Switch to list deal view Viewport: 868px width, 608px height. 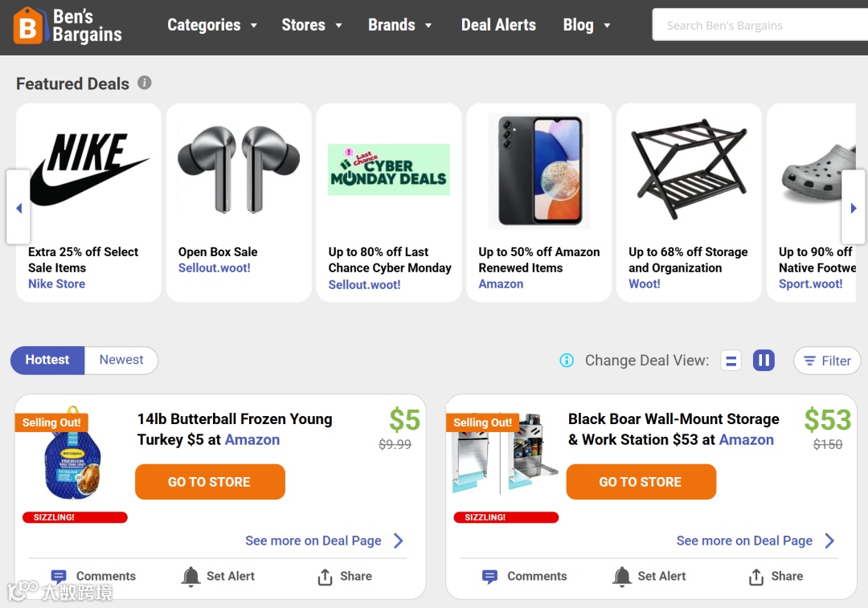click(x=731, y=361)
